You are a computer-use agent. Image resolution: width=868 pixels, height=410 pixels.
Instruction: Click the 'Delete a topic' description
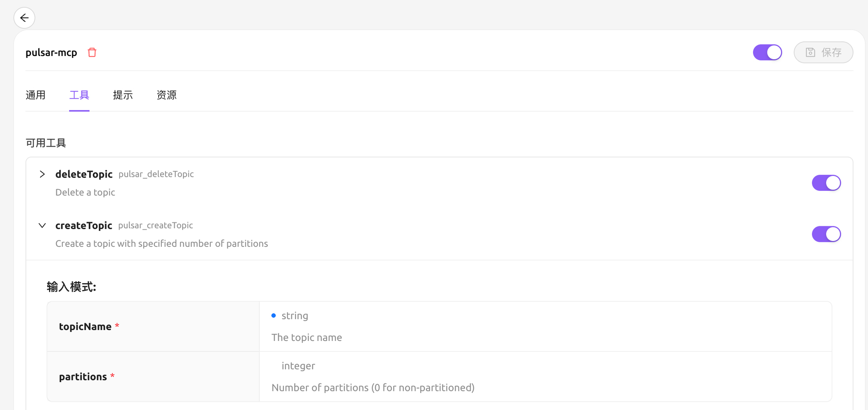(85, 192)
